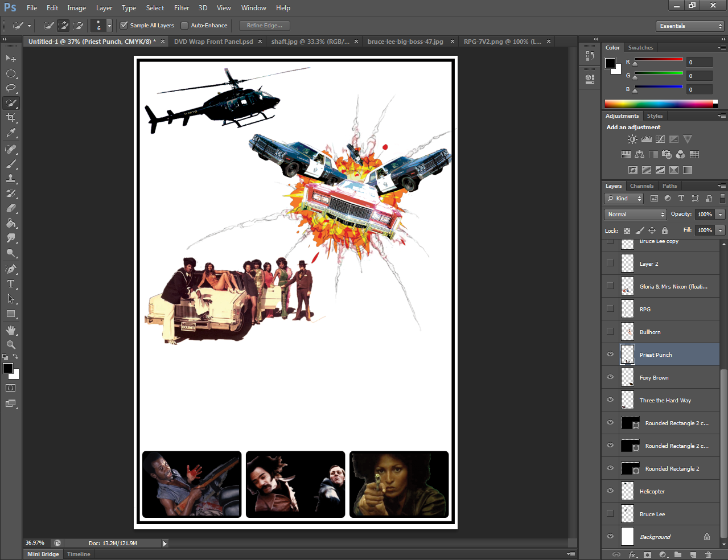Click the Subtract from selection option
Screen dimensions: 728x560
pos(78,26)
